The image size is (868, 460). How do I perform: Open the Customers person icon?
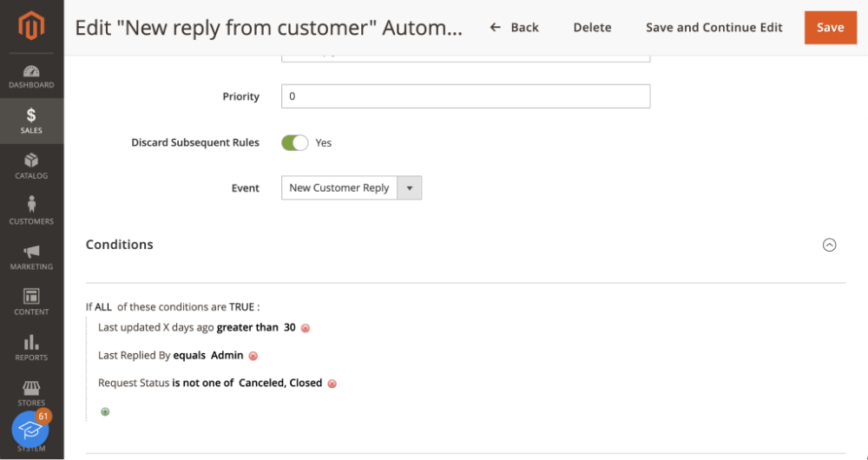(31, 204)
